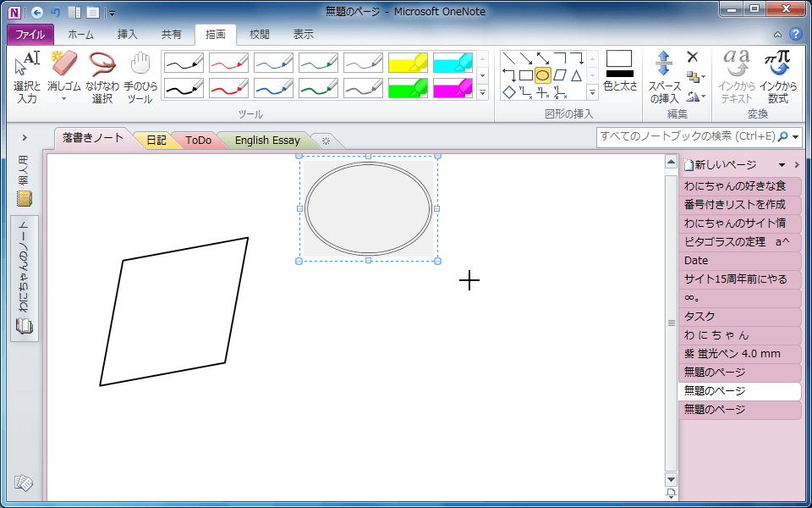This screenshot has width=812, height=508.
Task: Choose the diamond shape
Action: point(509,92)
